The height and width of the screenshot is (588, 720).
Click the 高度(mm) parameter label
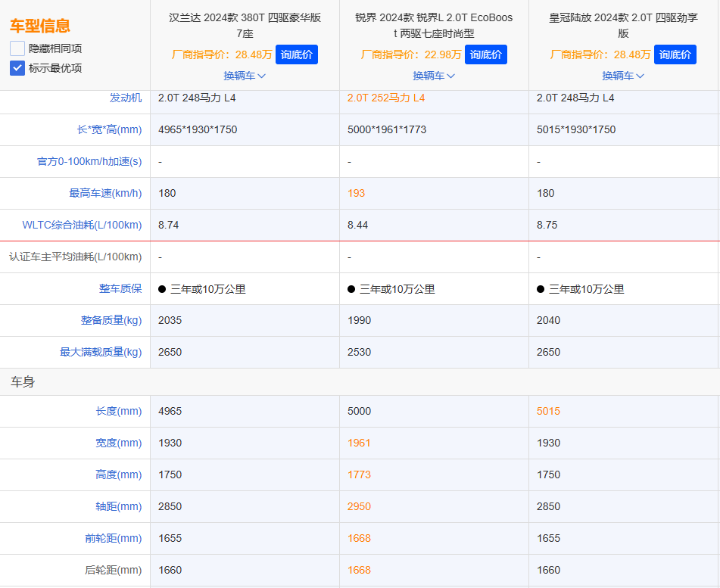pos(119,474)
